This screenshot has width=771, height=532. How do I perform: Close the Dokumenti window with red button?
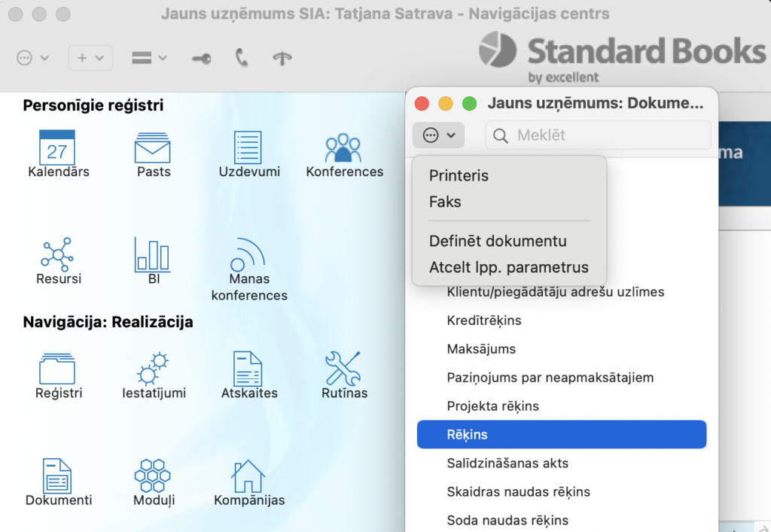422,104
